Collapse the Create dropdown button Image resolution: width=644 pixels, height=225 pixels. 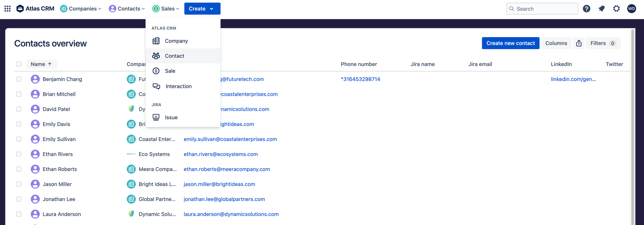(x=202, y=9)
